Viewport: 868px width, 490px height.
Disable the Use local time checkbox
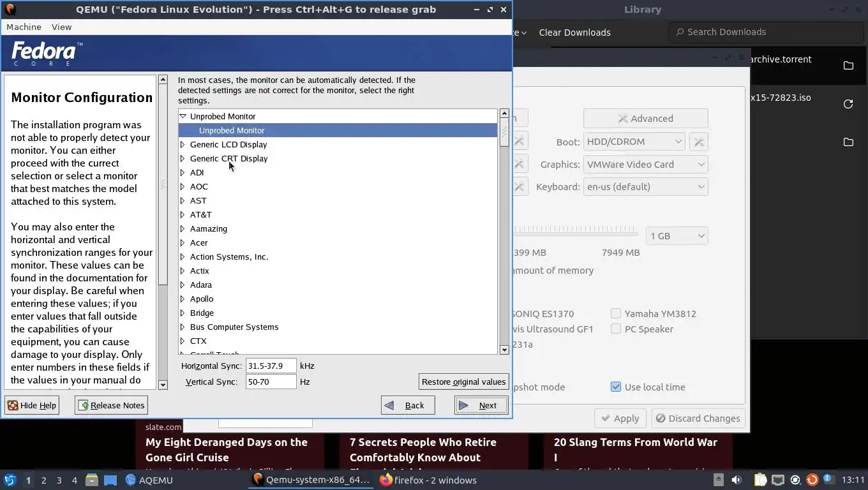[616, 387]
